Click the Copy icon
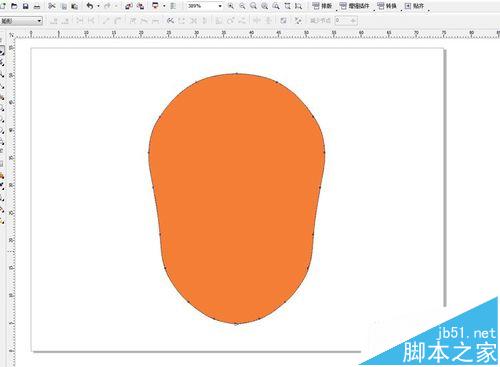Image resolution: width=500 pixels, height=367 pixels. 63,6
